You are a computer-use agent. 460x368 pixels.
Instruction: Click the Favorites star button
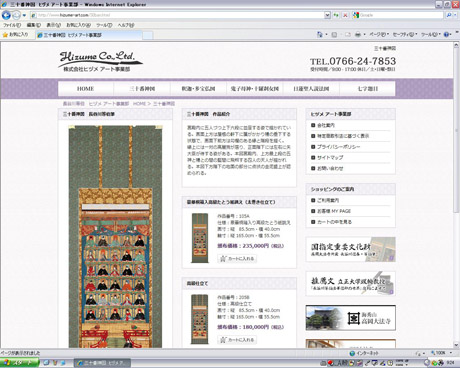click(x=15, y=35)
